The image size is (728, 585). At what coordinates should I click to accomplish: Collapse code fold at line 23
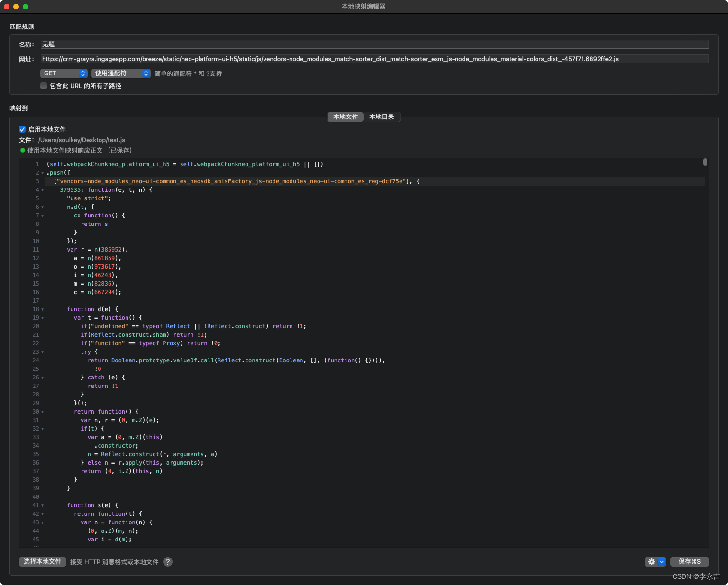(x=43, y=352)
